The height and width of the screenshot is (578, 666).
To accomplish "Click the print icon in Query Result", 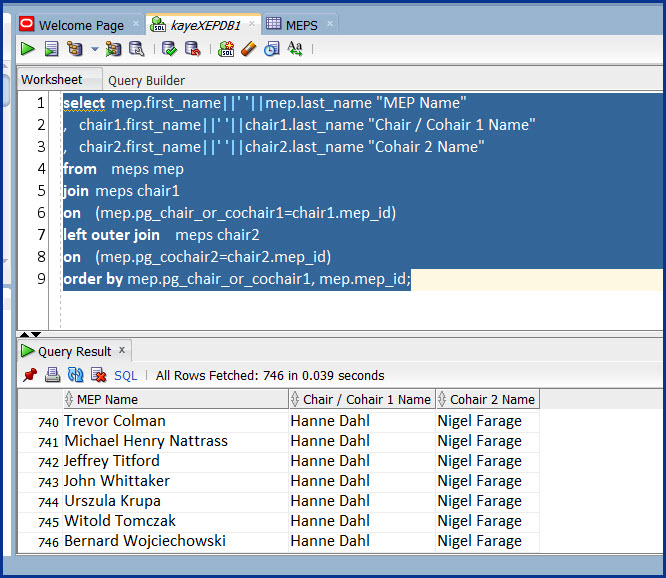I will pos(53,375).
